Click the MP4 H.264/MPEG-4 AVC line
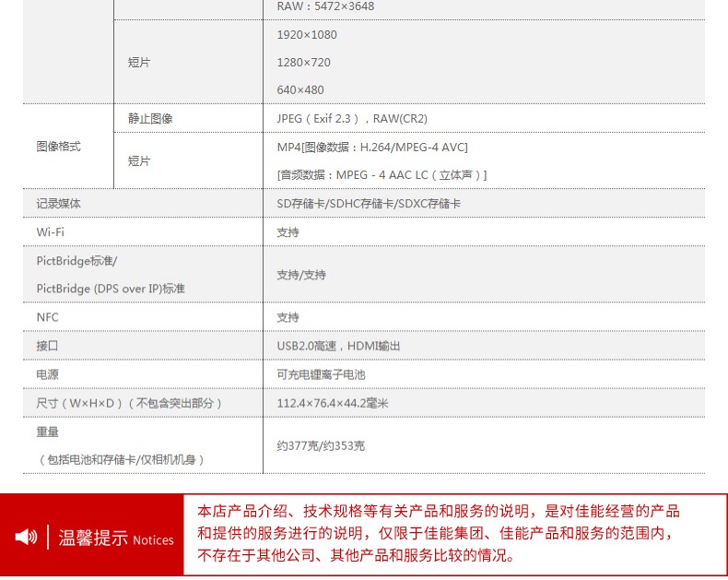Viewport: 728px width, 580px height. pos(372,148)
